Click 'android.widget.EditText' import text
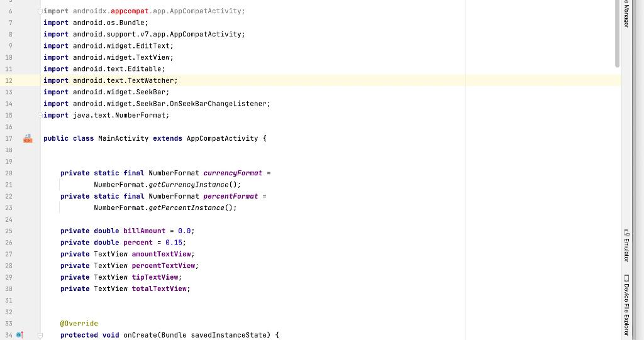This screenshot has height=340, width=644. pyautogui.click(x=121, y=46)
